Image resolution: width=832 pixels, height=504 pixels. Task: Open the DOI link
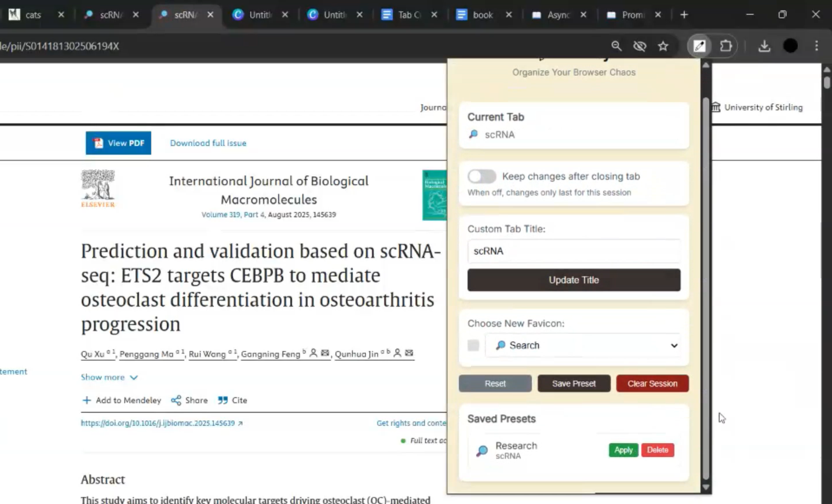pos(162,423)
